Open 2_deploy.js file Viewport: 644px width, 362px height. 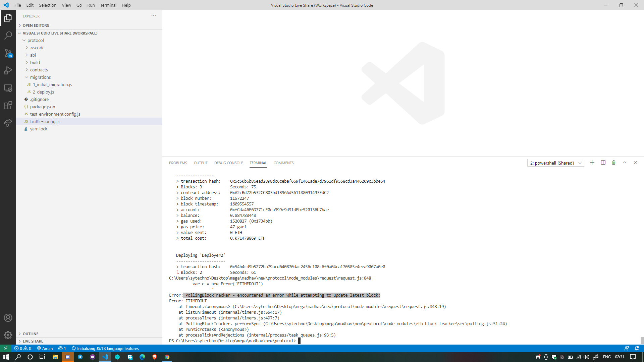pos(89,92)
